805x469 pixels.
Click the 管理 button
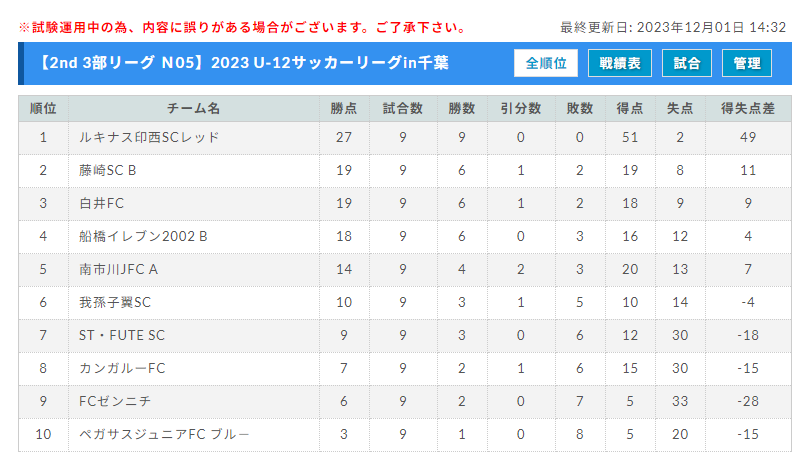point(746,63)
